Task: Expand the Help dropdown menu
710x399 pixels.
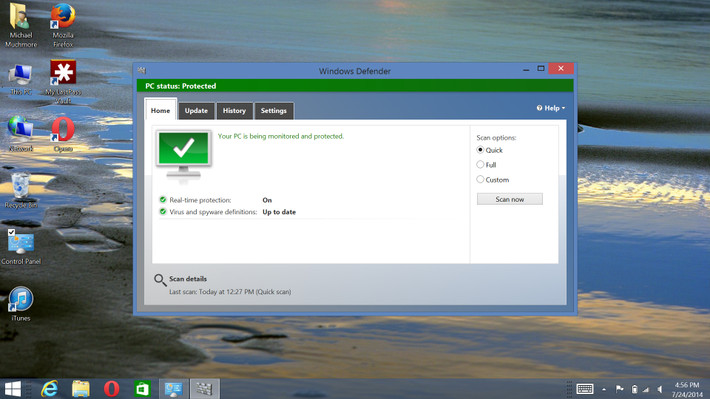Action: (551, 108)
